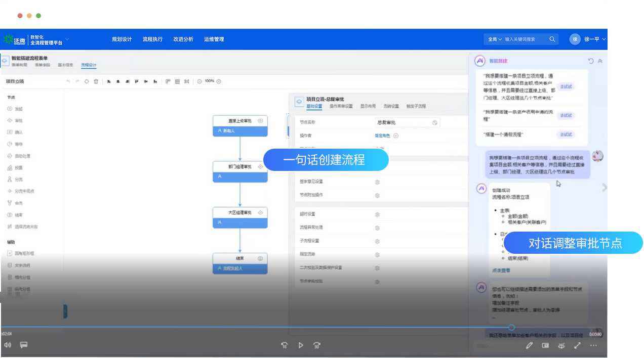
Task: Click the add operator plus icon next to 指定角色
Action: (396, 136)
